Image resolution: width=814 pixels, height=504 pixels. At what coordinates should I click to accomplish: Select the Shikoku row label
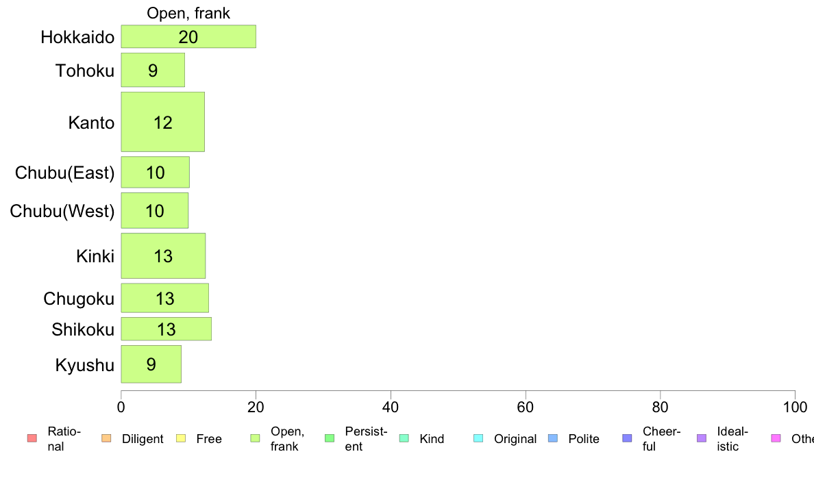point(82,329)
